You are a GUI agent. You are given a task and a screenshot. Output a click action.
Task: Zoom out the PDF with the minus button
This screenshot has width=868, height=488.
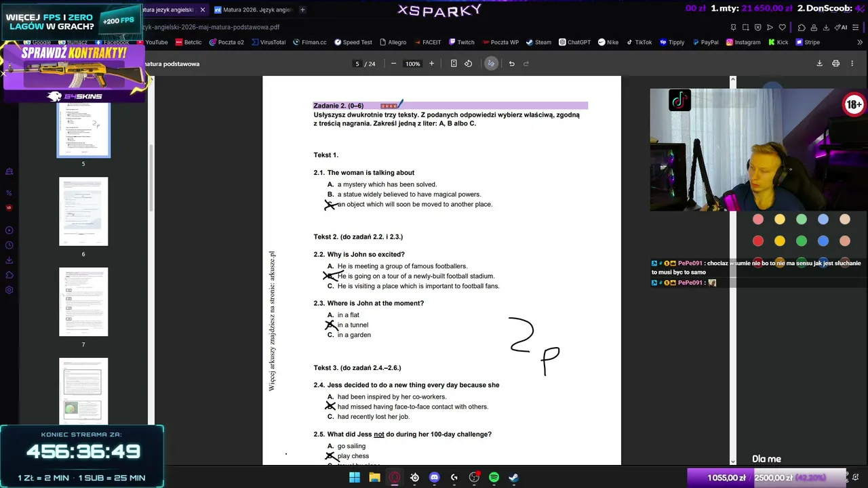coord(393,64)
